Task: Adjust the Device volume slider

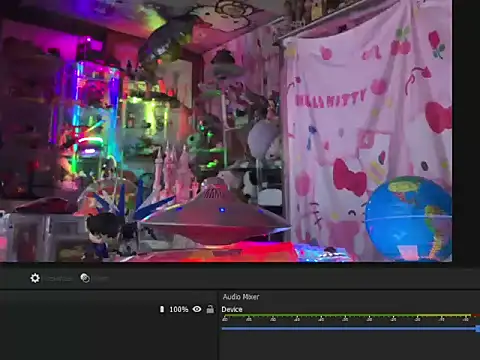Action: tap(351, 329)
